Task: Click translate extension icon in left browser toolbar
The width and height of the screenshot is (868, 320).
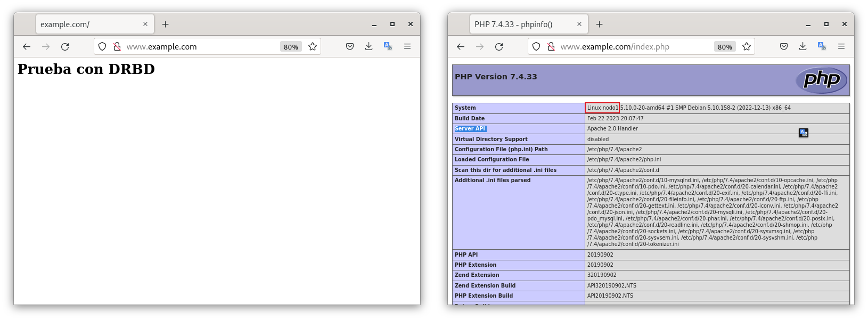Action: (388, 47)
